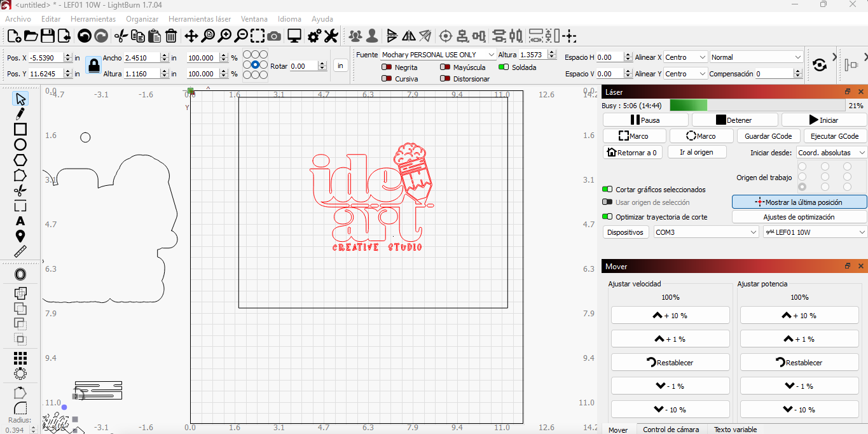Image resolution: width=868 pixels, height=434 pixels.
Task: Open settings with the gears icon
Action: (x=315, y=36)
